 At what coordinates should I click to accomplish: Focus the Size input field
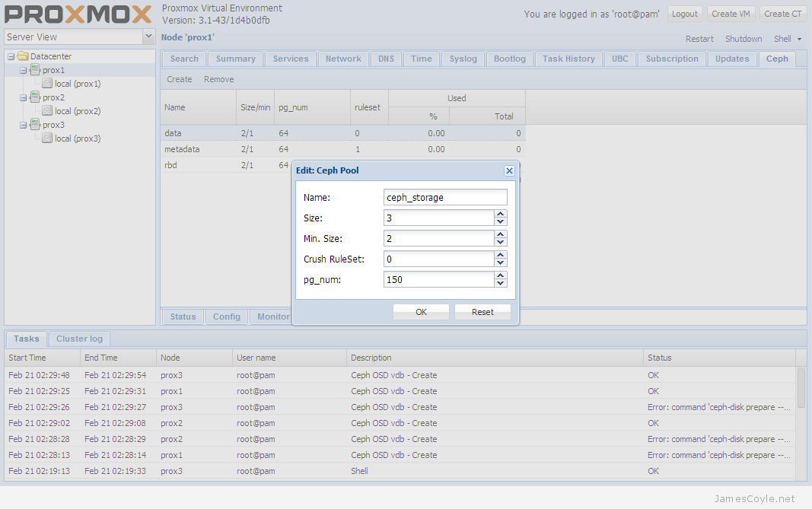tap(439, 218)
